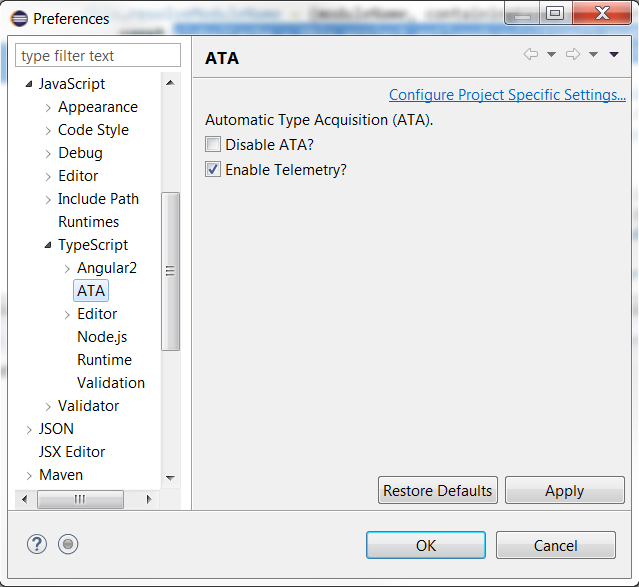This screenshot has height=587, width=639.
Task: Select the Angular2 label
Action: [107, 268]
